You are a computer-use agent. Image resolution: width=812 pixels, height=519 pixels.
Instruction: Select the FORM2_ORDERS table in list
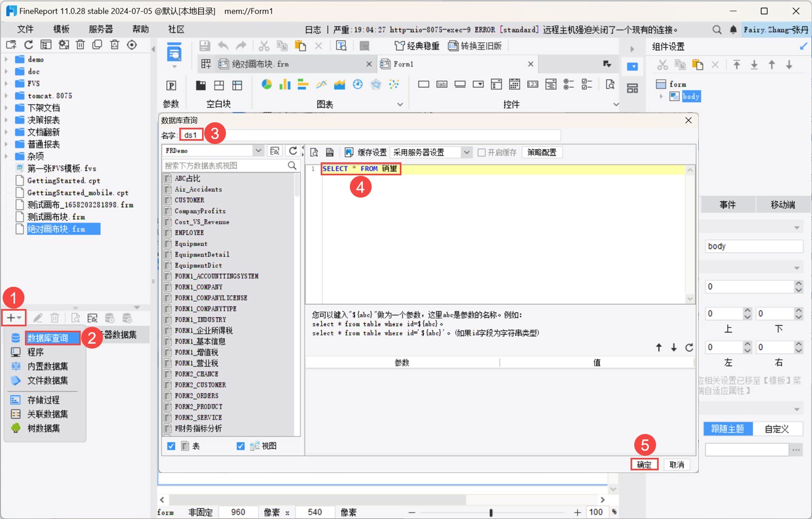tap(196, 396)
